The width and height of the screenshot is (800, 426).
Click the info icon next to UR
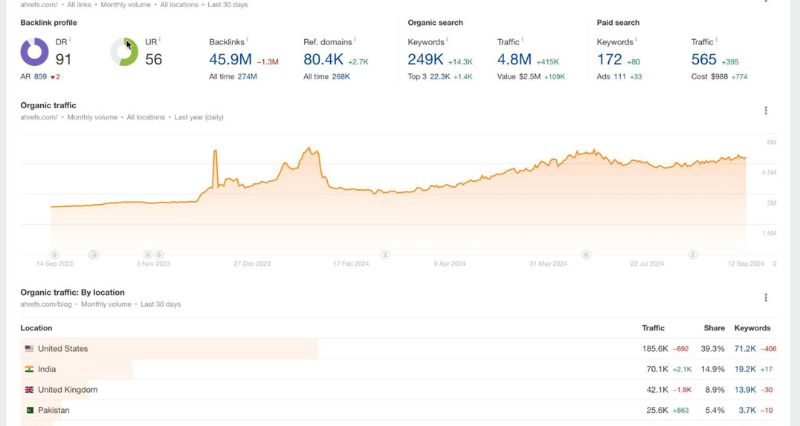(x=160, y=39)
